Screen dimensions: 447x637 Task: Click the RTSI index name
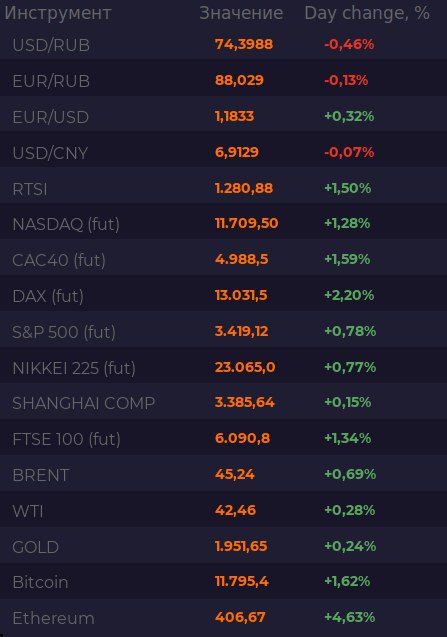30,189
